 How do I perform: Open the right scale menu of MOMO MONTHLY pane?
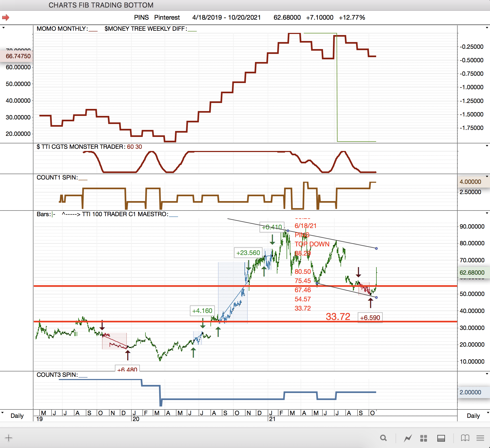pos(487,27)
